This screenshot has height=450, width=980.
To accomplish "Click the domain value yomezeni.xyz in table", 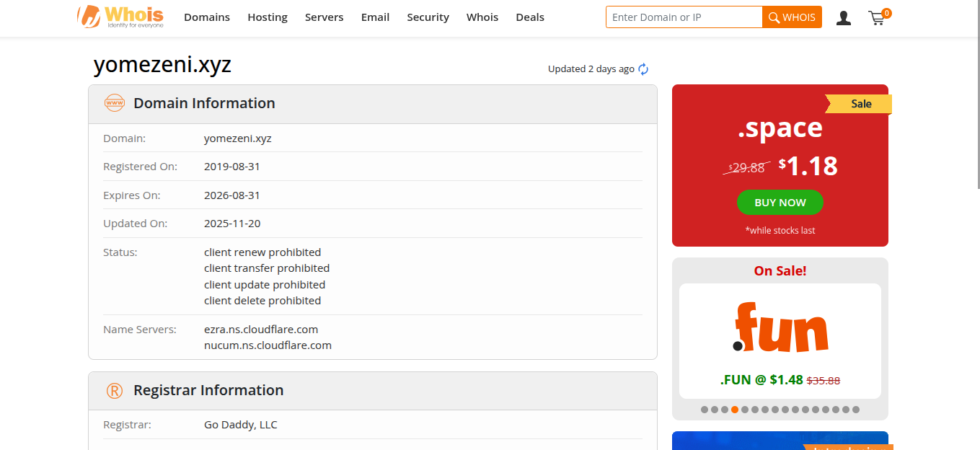I will [x=238, y=138].
